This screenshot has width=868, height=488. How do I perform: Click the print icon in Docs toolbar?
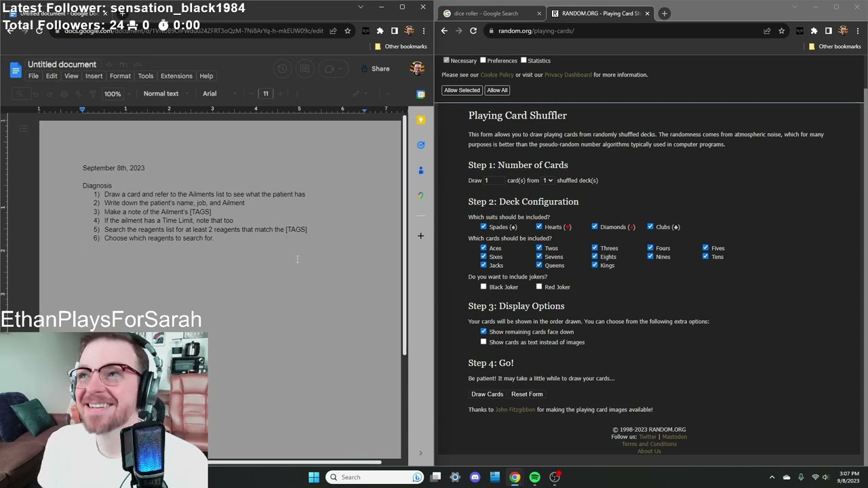tap(64, 94)
